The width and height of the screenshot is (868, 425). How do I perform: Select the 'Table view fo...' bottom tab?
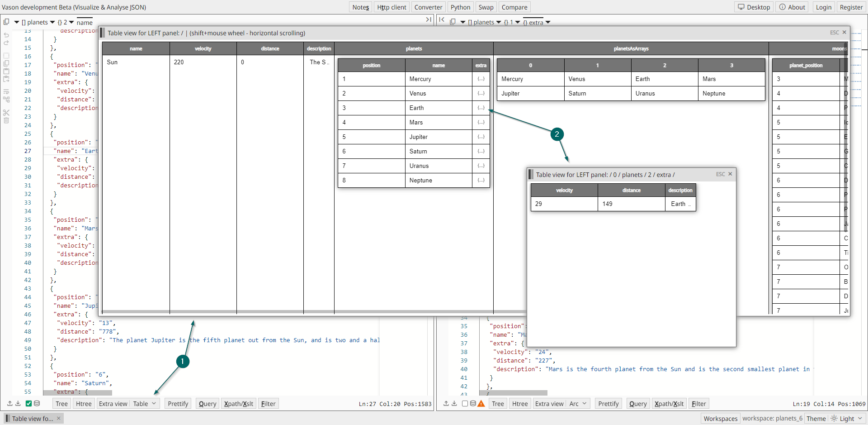pyautogui.click(x=32, y=419)
